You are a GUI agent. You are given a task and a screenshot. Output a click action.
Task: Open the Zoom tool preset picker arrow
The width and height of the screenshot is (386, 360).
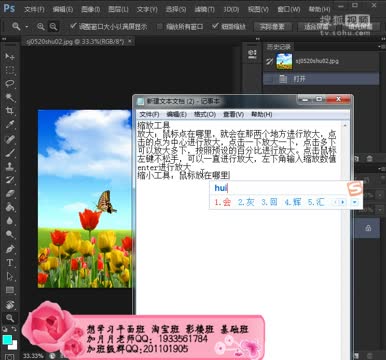coord(27,27)
